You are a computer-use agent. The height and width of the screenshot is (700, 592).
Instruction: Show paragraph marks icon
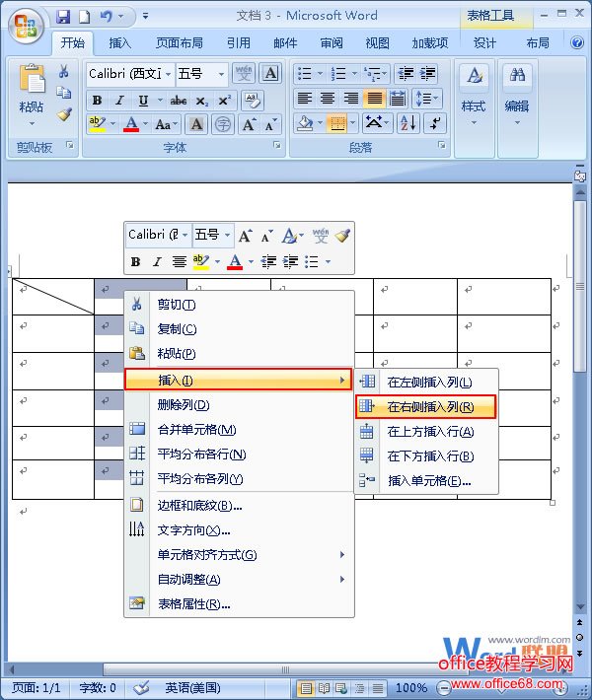(435, 123)
